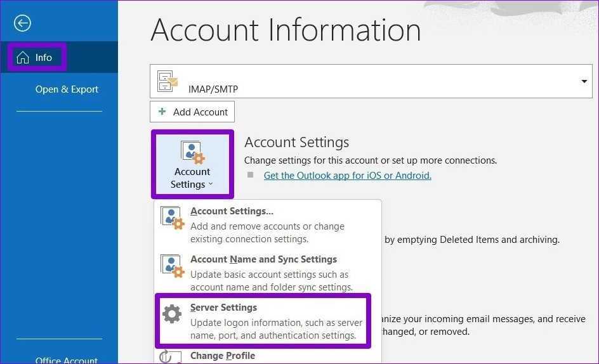The image size is (599, 364).
Task: Switch to the Open & Export tab
Action: (x=67, y=89)
